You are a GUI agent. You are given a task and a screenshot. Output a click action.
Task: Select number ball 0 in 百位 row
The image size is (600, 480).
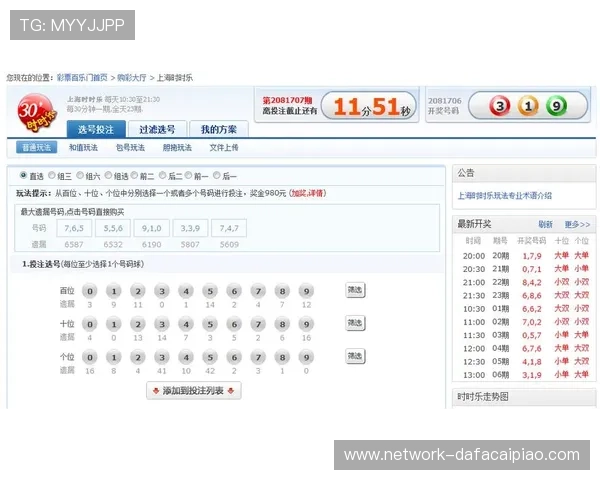point(90,291)
